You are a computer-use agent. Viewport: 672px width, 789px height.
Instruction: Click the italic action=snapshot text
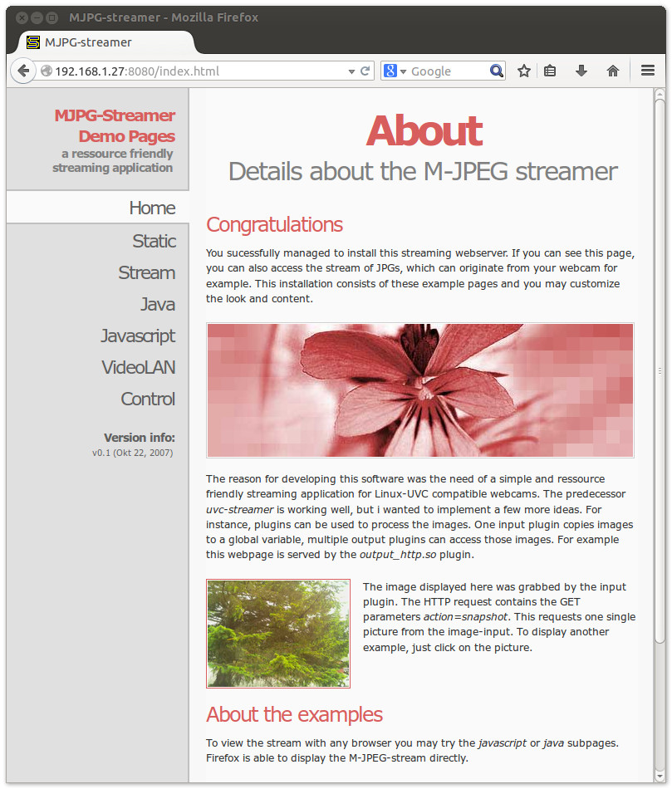[x=466, y=617]
